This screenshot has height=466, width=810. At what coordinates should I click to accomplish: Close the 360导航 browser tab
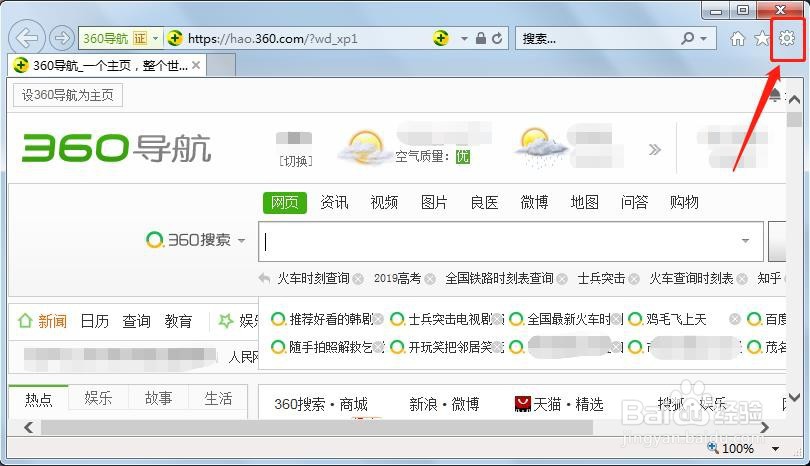click(196, 65)
